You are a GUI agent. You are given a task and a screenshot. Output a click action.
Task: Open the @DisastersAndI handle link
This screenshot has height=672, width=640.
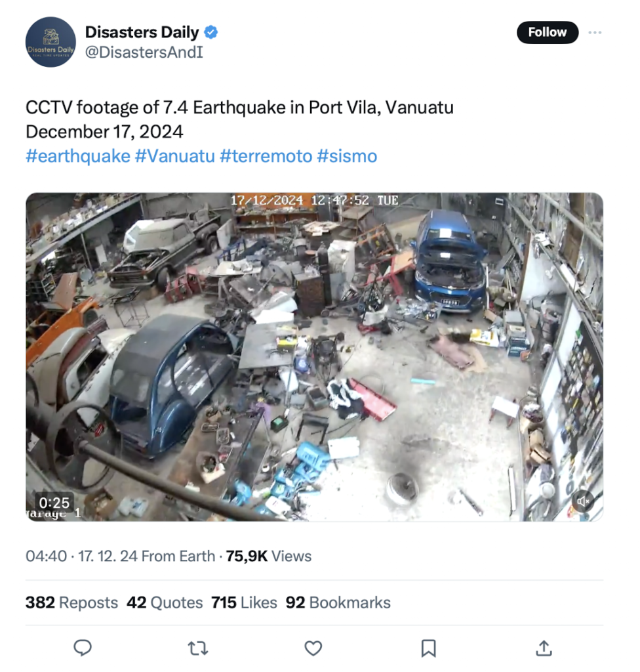click(144, 52)
